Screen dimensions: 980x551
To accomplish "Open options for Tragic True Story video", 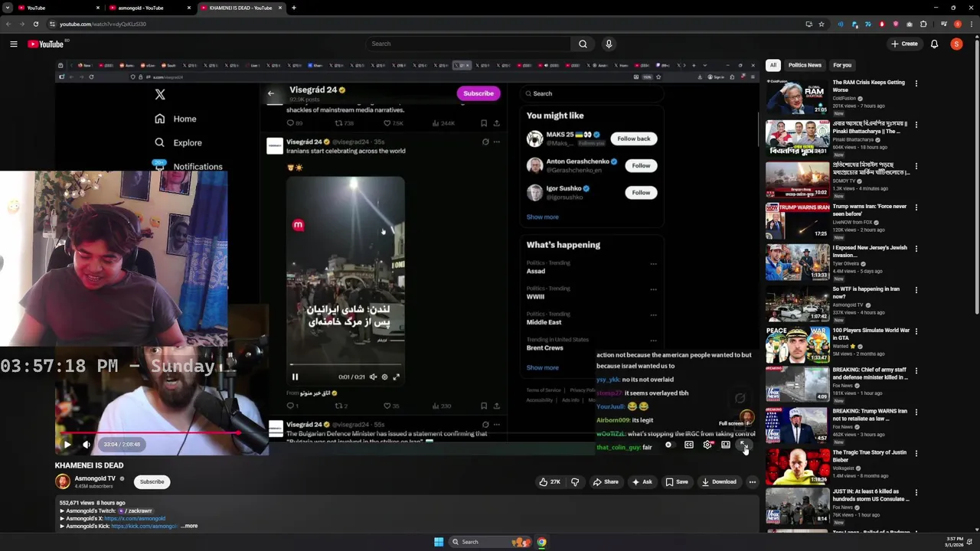I will click(916, 454).
